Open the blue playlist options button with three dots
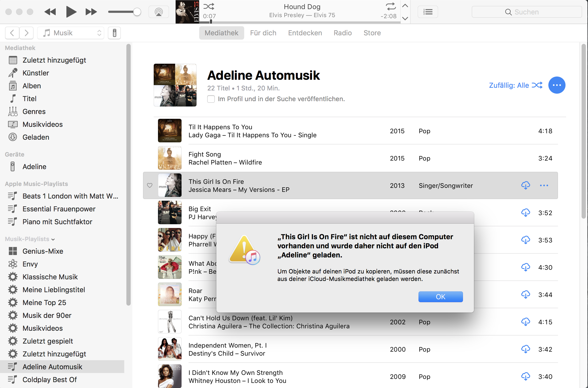Screen dimensions: 588x388 point(557,85)
